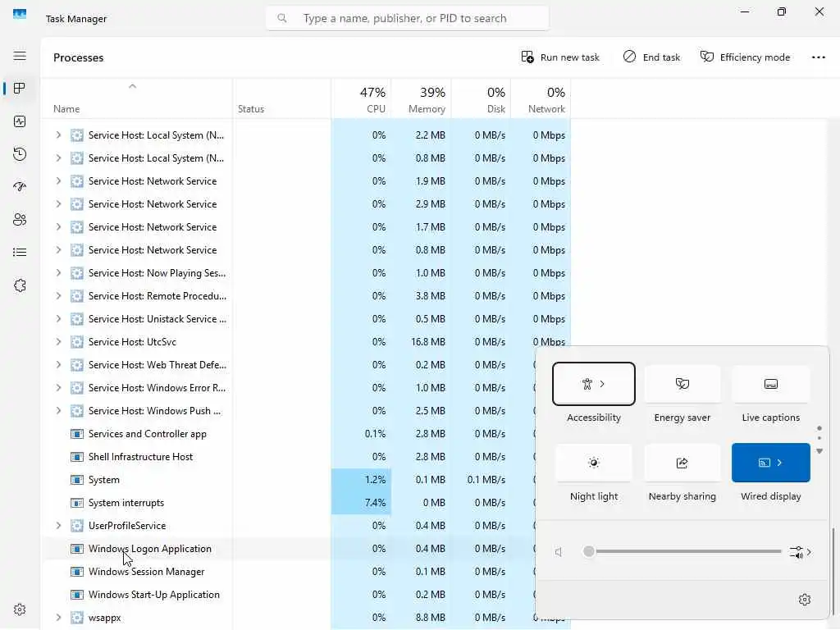
Task: Expand Service Host: Windows Error Reporting row
Action: (x=58, y=388)
